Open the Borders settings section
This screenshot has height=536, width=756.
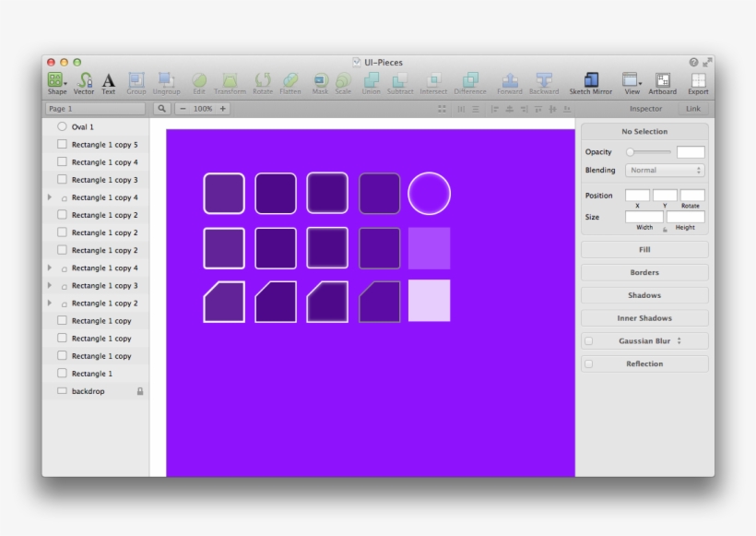coord(644,272)
